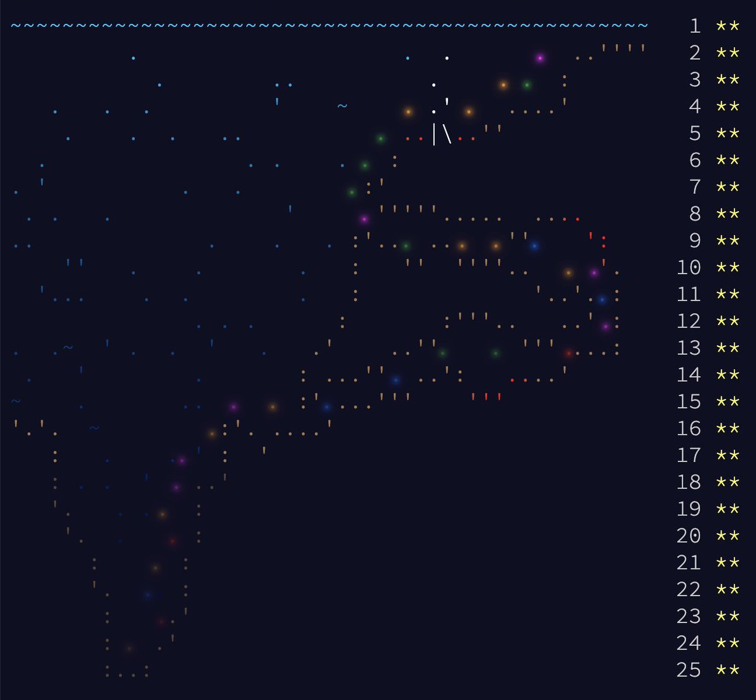Click the number 6 day entry
Image resolution: width=756 pixels, height=700 pixels.
coord(695,160)
